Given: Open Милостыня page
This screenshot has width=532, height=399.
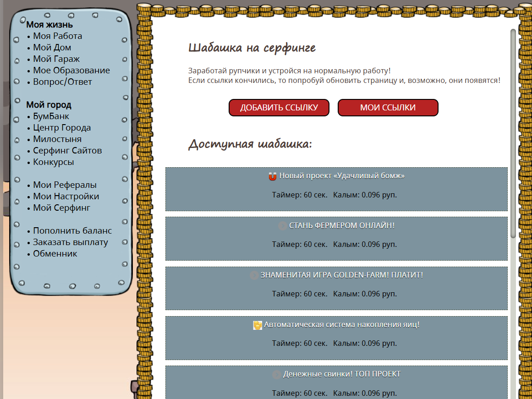Looking at the screenshot, I should 57,139.
